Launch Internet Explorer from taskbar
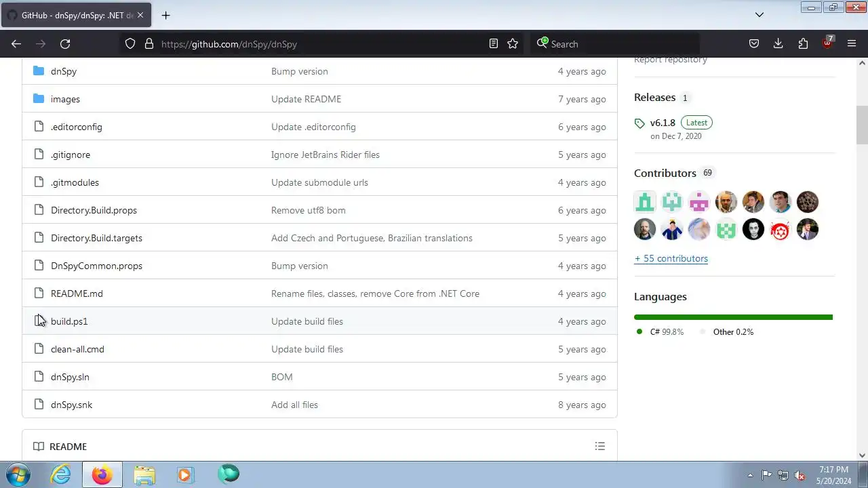The image size is (868, 488). pos(61,474)
